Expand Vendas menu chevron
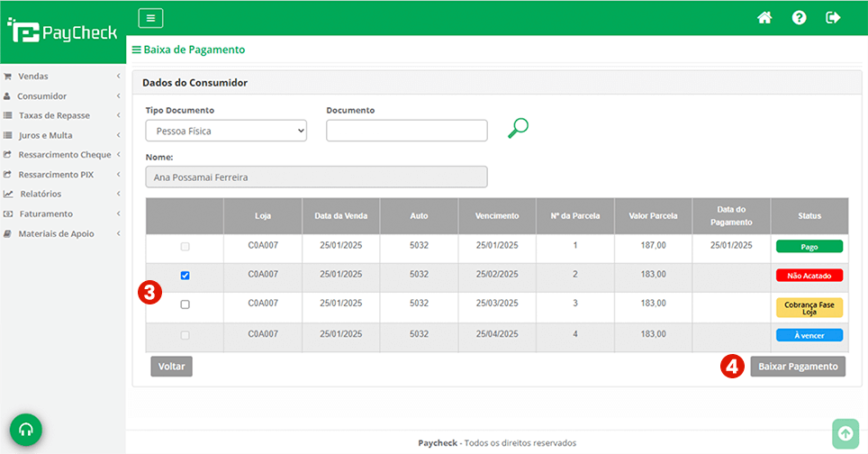This screenshot has width=868, height=454. click(x=119, y=77)
